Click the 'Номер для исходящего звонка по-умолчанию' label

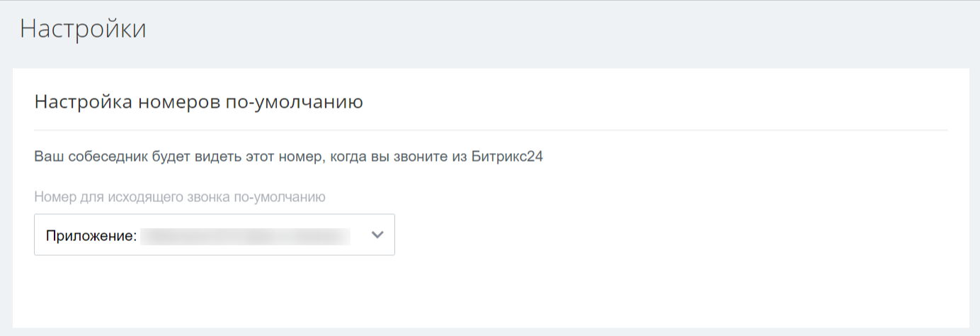(x=179, y=197)
